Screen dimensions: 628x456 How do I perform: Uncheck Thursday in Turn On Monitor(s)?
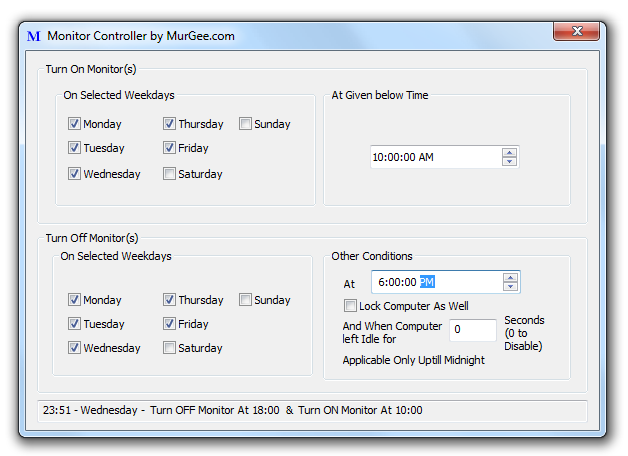coord(169,124)
